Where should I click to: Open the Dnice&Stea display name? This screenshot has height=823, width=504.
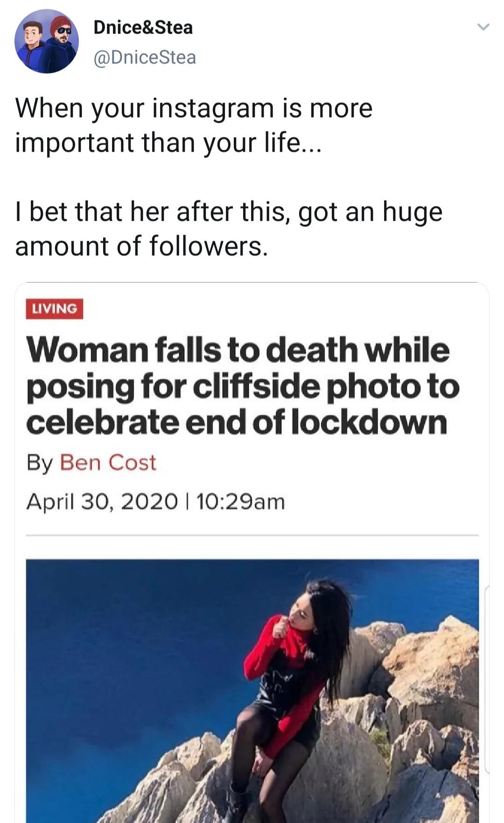point(143,27)
